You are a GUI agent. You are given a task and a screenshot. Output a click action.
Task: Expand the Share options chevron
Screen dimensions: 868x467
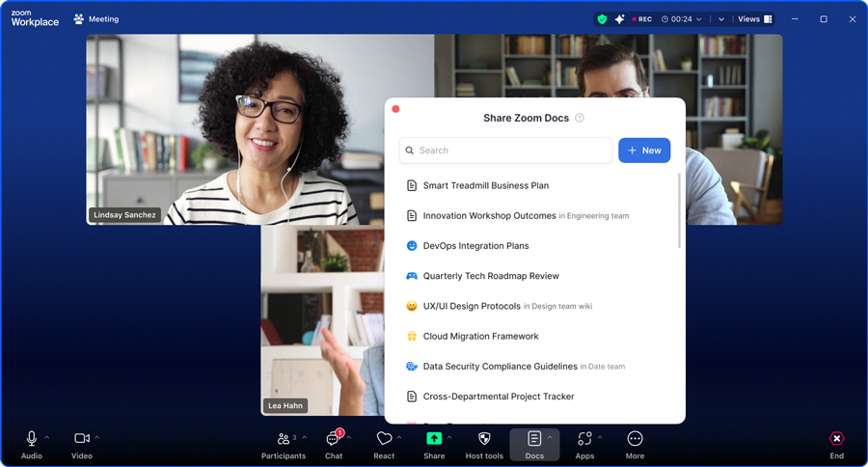pos(448,438)
